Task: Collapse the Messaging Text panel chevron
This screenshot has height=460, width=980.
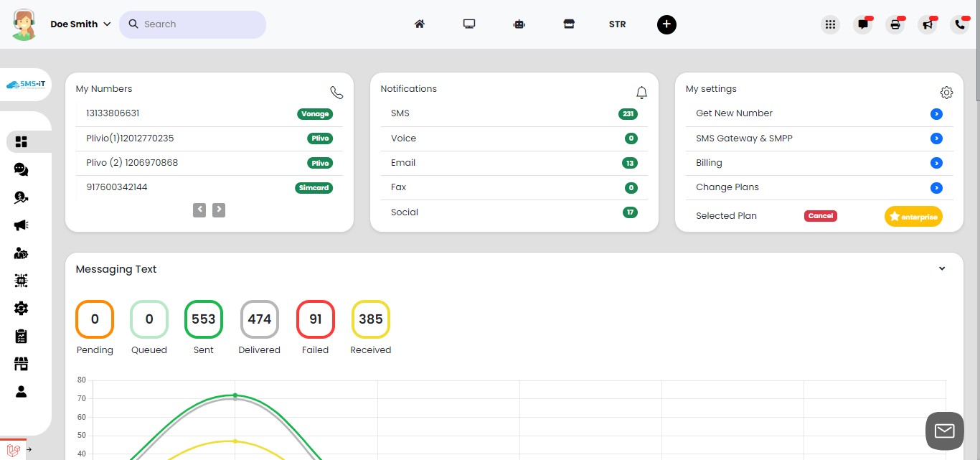Action: click(x=942, y=269)
